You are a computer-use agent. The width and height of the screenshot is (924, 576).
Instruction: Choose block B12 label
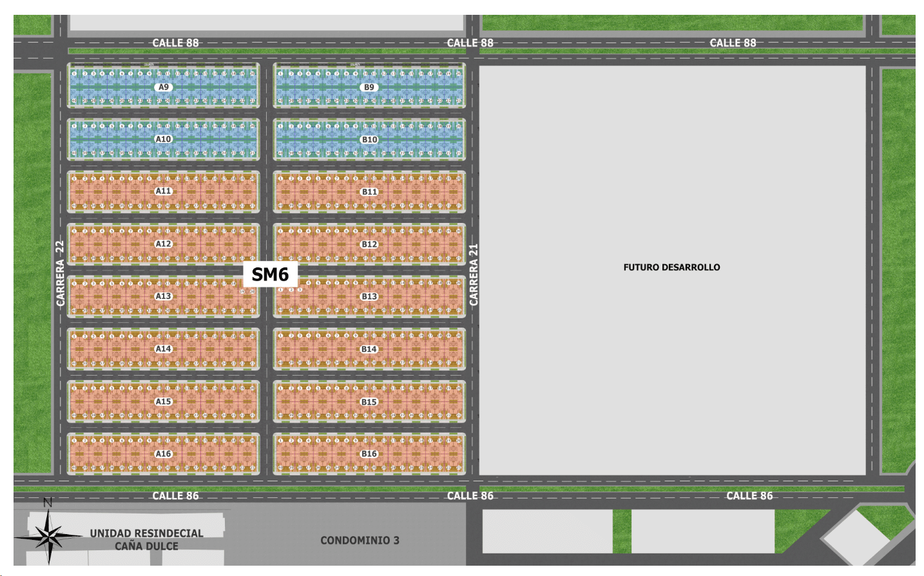pyautogui.click(x=369, y=244)
